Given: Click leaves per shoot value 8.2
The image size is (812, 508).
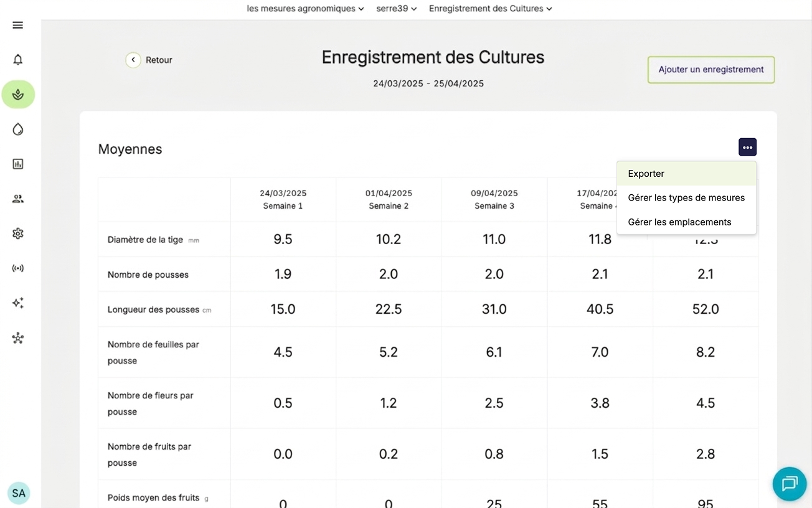Looking at the screenshot, I should pos(706,352).
